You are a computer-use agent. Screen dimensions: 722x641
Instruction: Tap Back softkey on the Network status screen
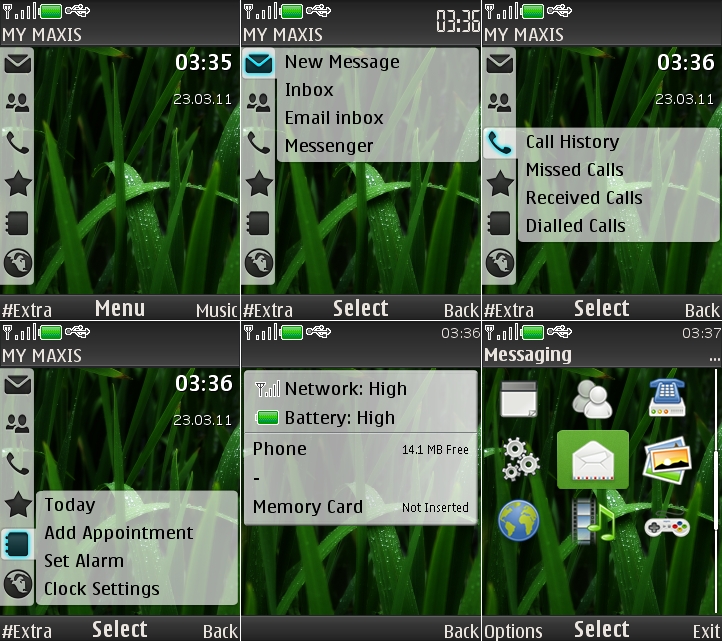[x=461, y=631]
